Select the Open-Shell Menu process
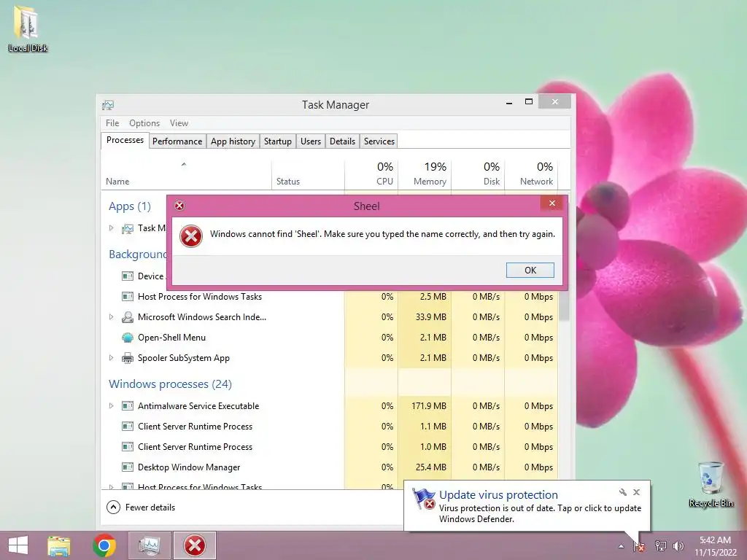The height and width of the screenshot is (560, 747). 330,338
